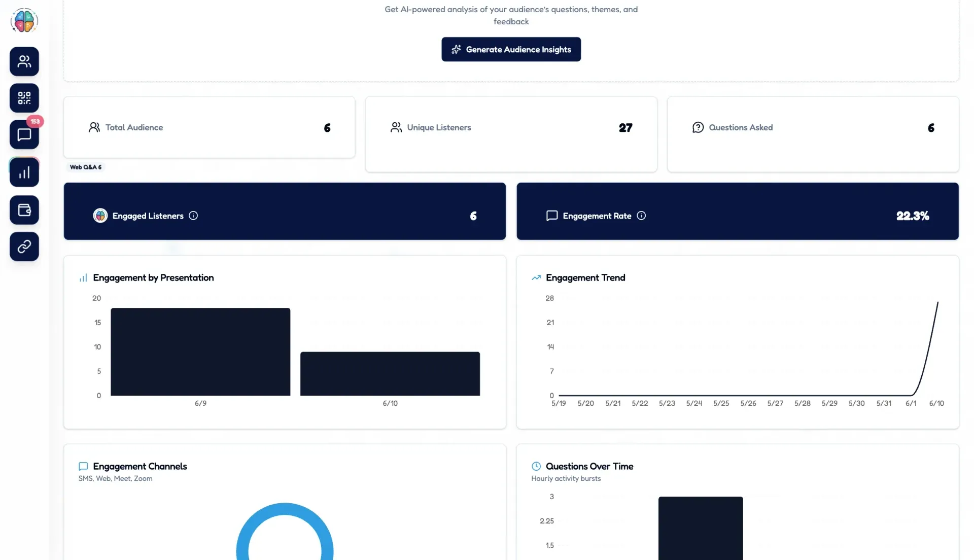Viewport: 974px width, 560px height.
Task: Click the Engaged Listeners label
Action: pos(148,216)
